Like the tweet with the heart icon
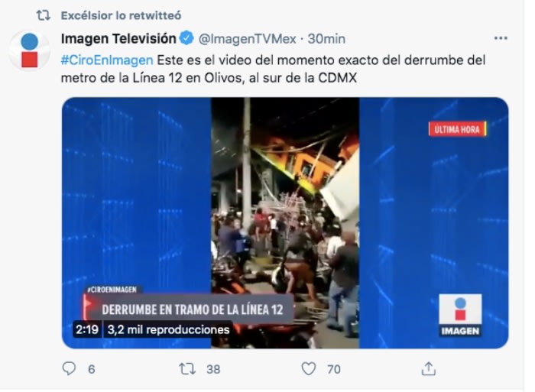The width and height of the screenshot is (535, 392). [x=309, y=369]
